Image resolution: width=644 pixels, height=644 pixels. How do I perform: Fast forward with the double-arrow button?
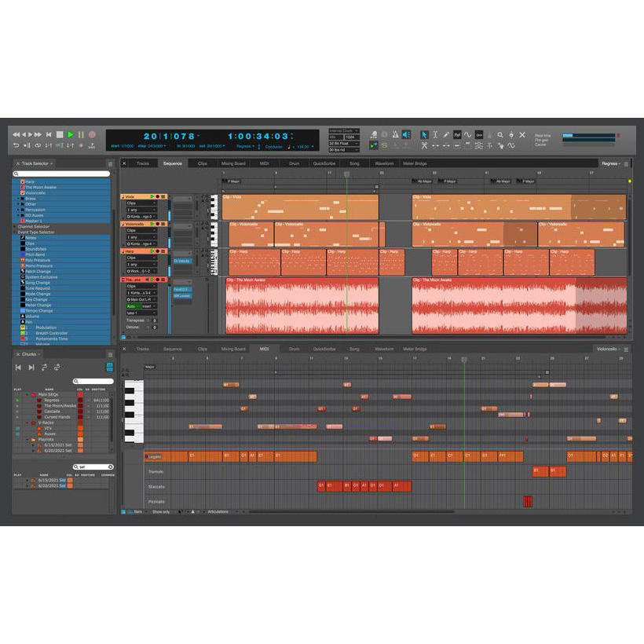coord(38,135)
